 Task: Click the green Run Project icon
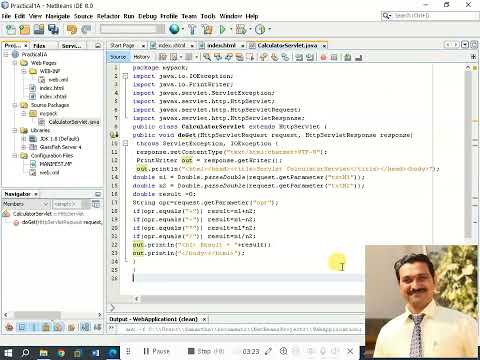222,30
